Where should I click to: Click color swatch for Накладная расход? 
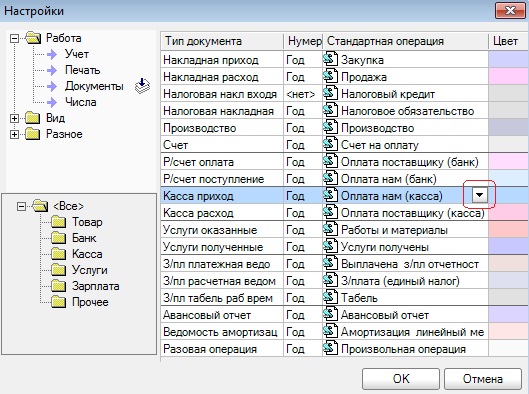(508, 77)
